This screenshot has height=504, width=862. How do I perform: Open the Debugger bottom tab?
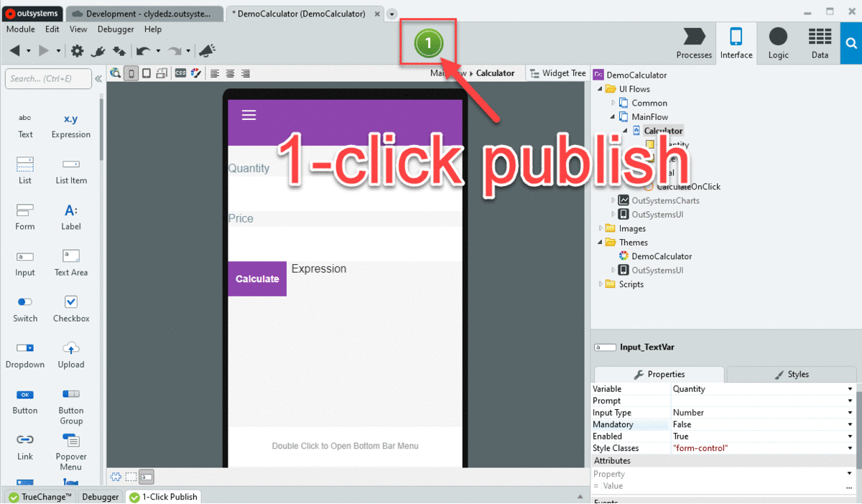point(100,497)
